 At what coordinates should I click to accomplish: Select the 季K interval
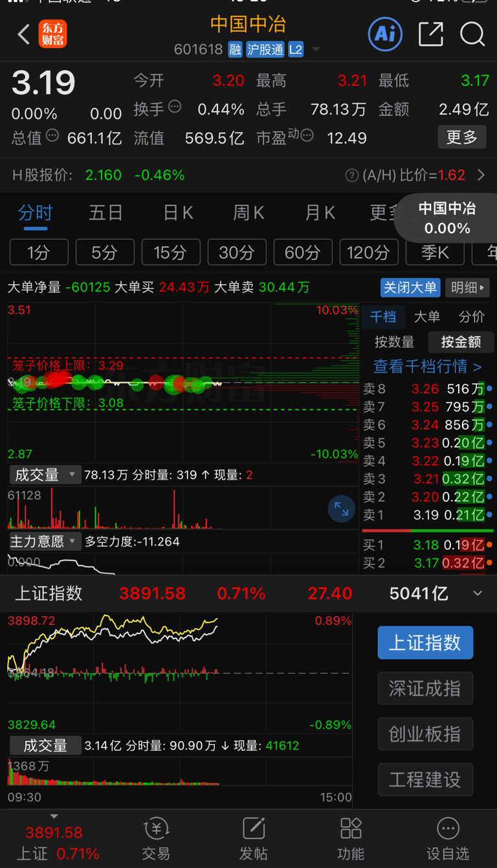coord(435,252)
